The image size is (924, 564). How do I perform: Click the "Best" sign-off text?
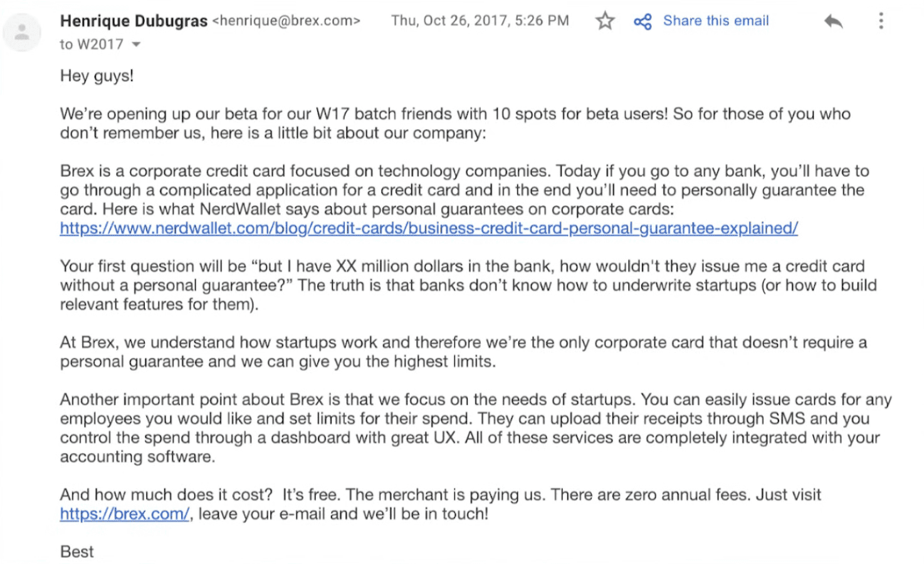(76, 551)
